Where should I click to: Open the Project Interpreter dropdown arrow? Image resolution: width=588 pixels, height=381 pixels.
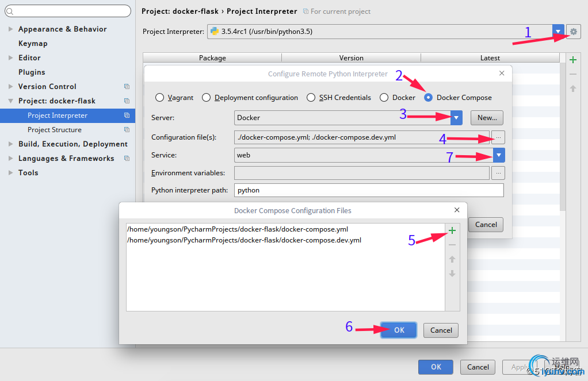pos(558,32)
